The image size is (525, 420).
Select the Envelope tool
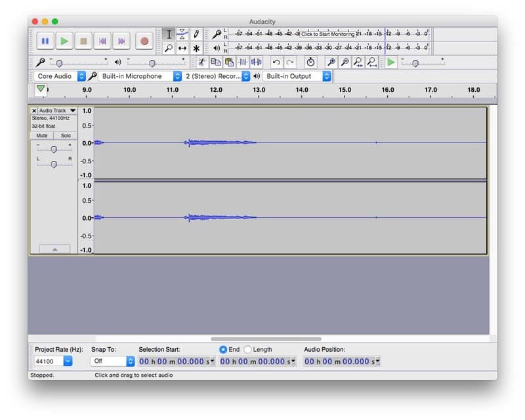182,34
